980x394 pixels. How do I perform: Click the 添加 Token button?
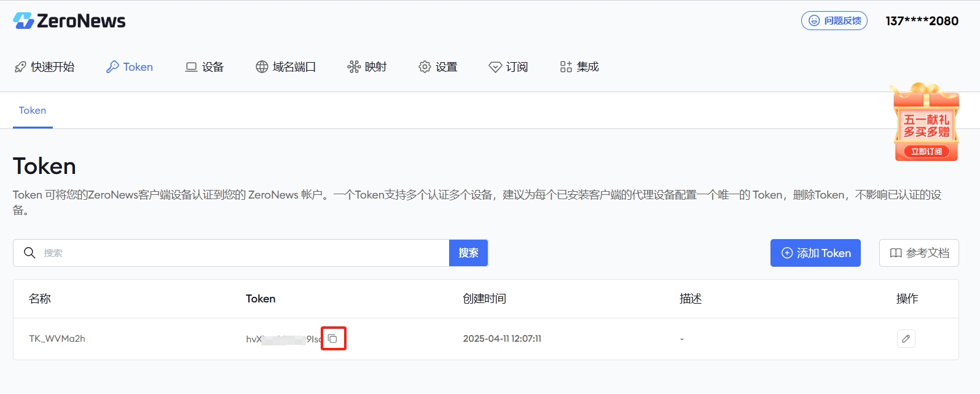(x=815, y=253)
